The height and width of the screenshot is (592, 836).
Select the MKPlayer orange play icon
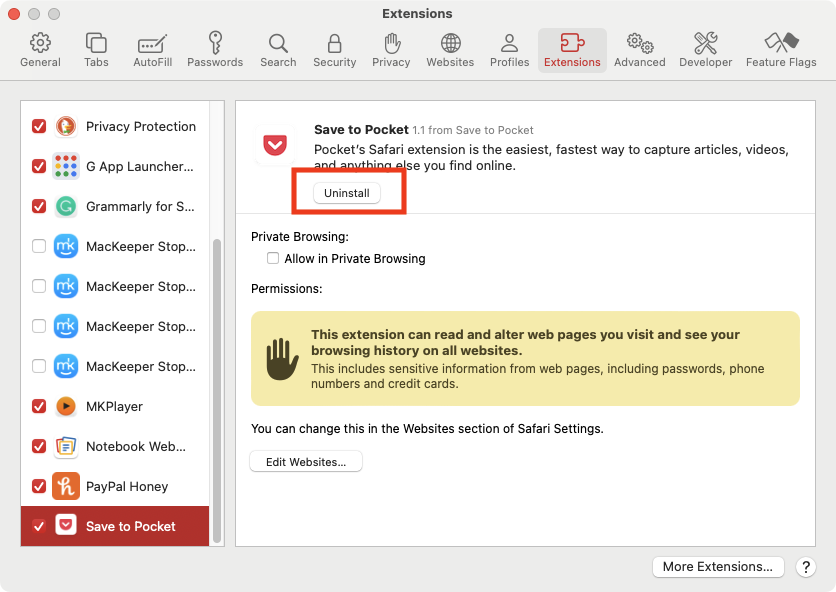tap(66, 406)
